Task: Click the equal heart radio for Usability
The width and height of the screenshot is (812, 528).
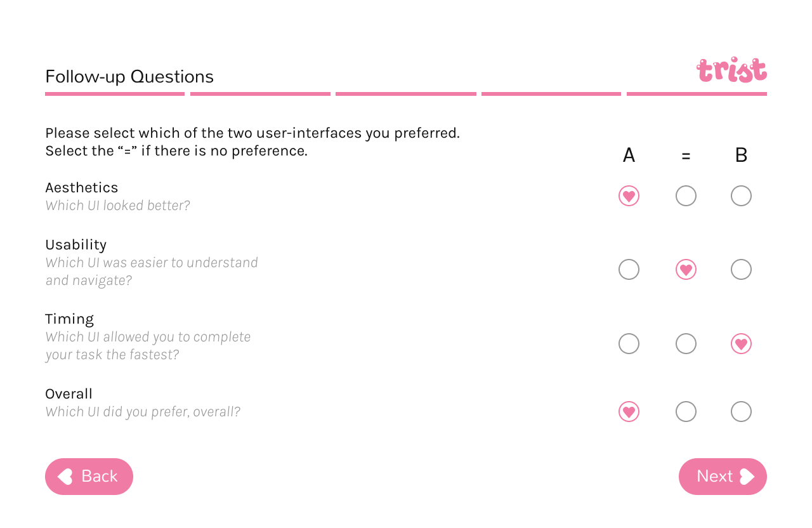Action: click(x=686, y=270)
